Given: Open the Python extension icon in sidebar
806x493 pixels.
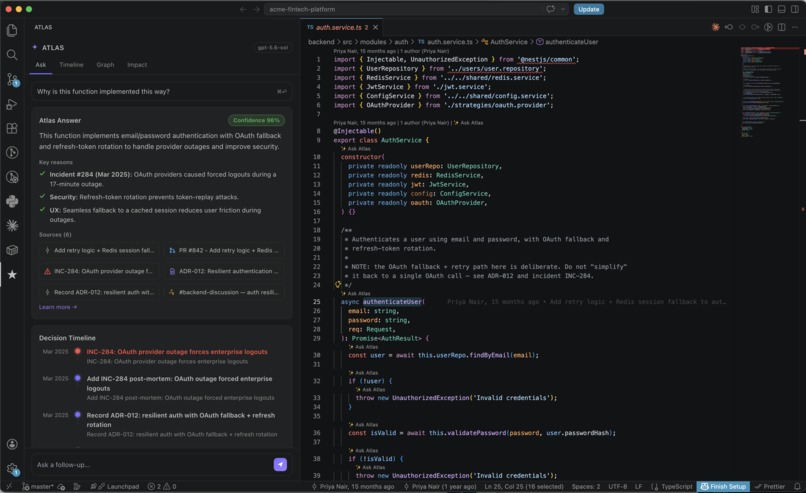Looking at the screenshot, I should coord(12,202).
